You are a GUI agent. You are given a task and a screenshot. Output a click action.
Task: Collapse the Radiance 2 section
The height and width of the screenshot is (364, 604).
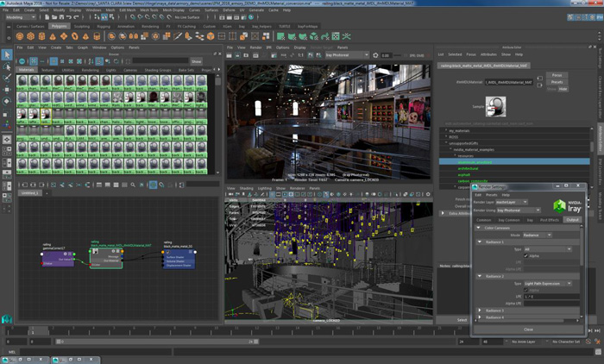(481, 276)
